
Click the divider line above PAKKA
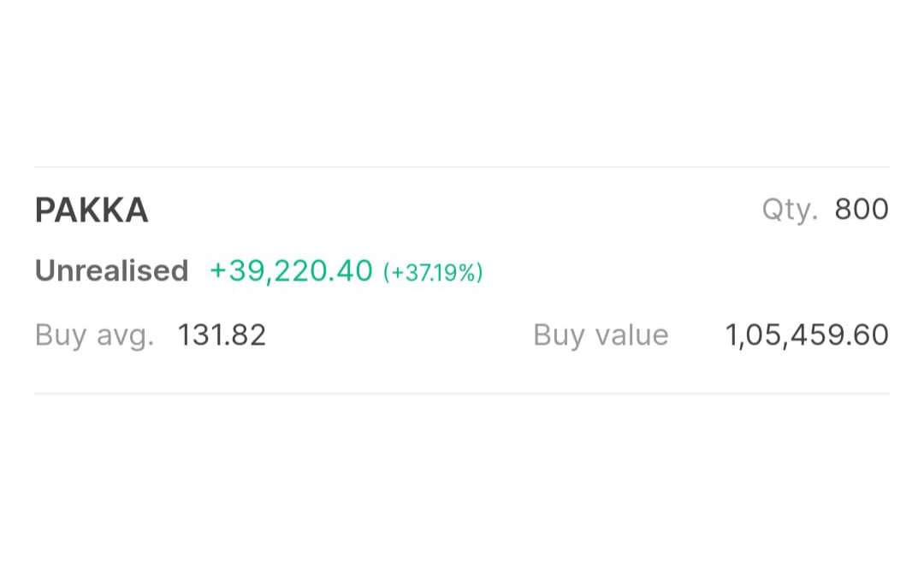pyautogui.click(x=462, y=167)
